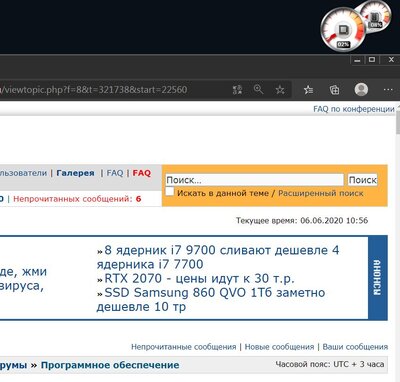
Task: Open the 'Галерея' menu item
Action: coord(75,173)
